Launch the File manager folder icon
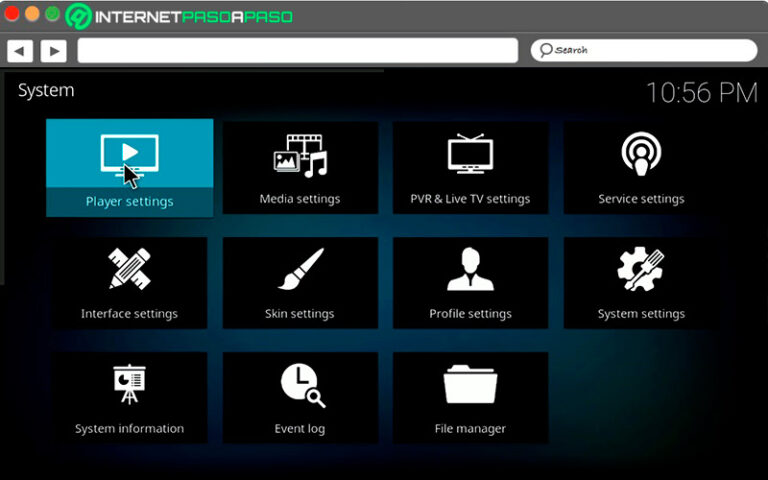Viewport: 768px width, 480px height. coord(470,384)
